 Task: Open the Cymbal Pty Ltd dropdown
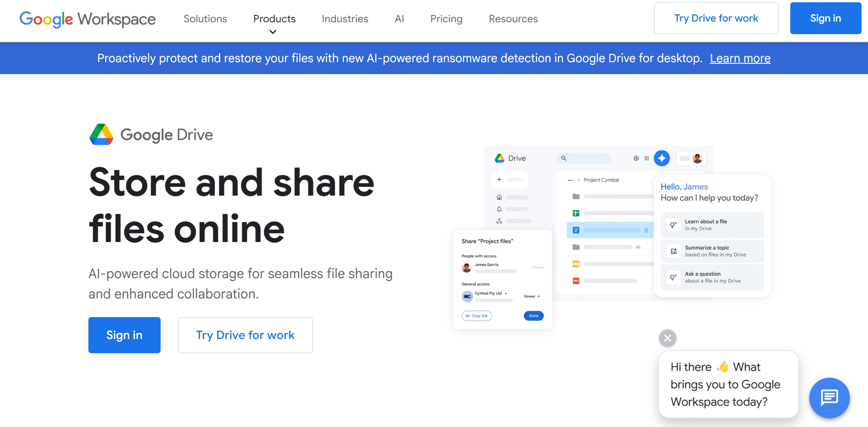click(491, 293)
